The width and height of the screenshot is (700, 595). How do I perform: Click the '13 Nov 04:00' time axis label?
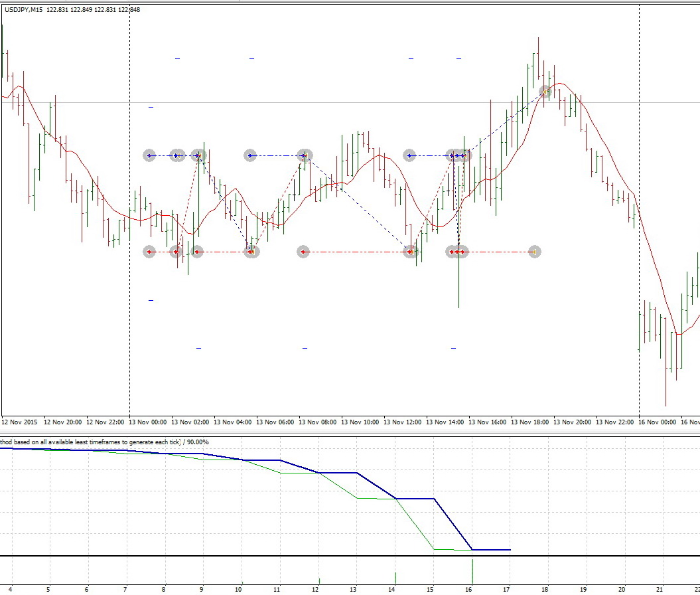(x=233, y=422)
